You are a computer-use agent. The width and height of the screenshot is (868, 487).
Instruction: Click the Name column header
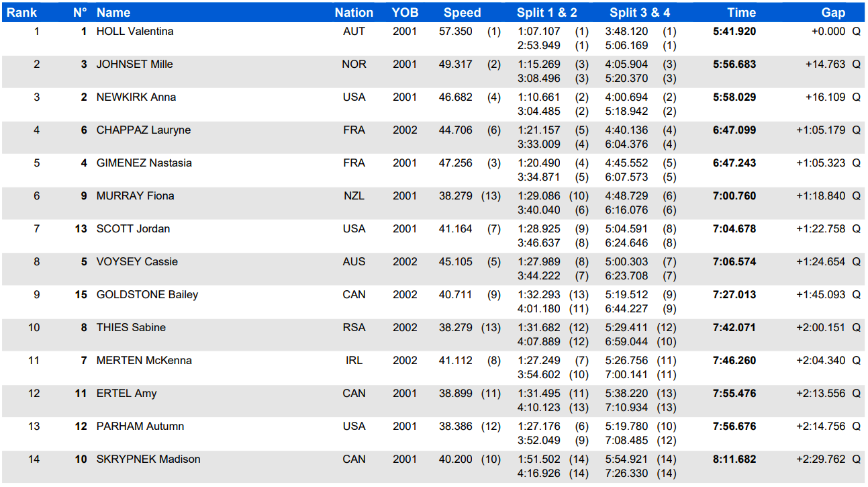[113, 13]
